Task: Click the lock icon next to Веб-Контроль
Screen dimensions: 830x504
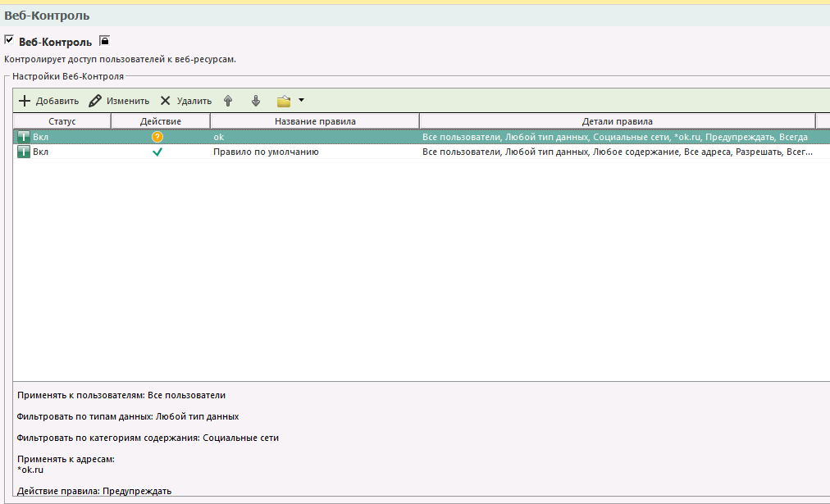Action: point(104,40)
